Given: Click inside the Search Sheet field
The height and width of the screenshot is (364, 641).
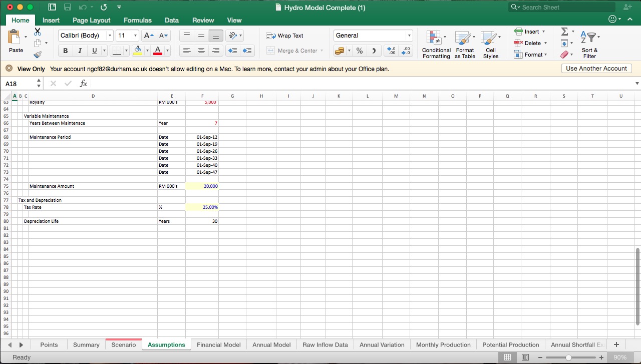Looking at the screenshot, I should point(561,7).
